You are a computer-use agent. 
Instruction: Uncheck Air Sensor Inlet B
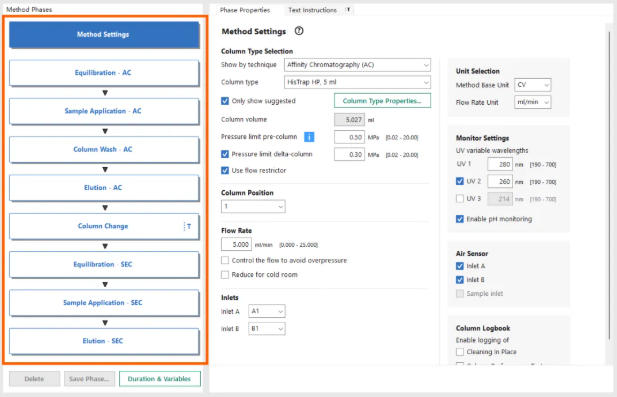[460, 280]
